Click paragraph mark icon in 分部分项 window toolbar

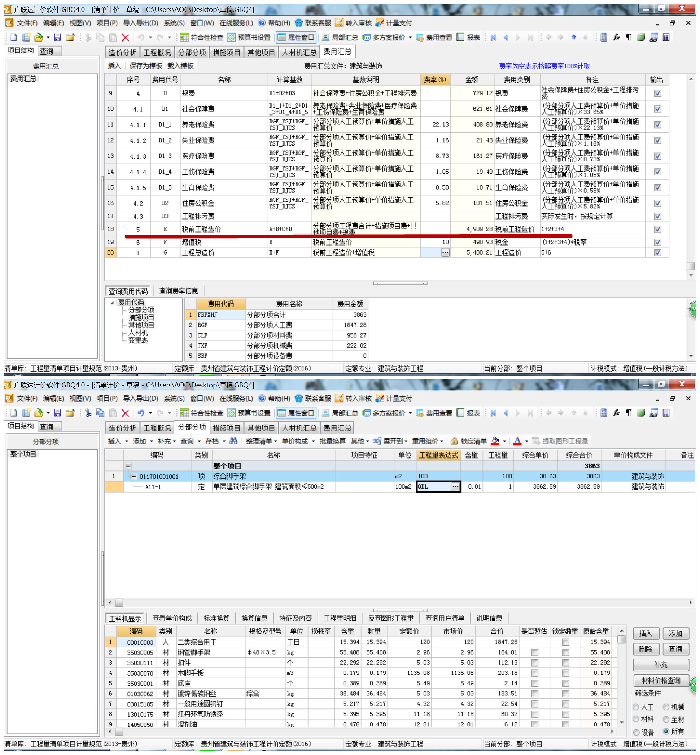point(629,413)
